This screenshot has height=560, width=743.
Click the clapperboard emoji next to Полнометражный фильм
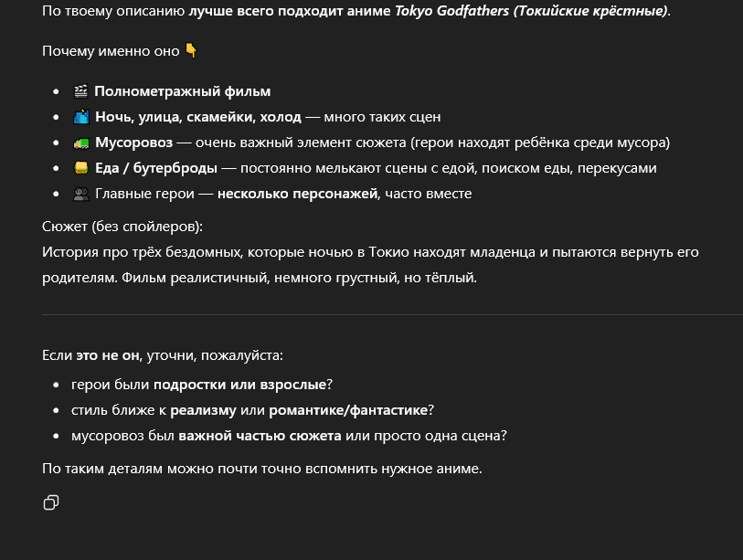click(x=80, y=91)
